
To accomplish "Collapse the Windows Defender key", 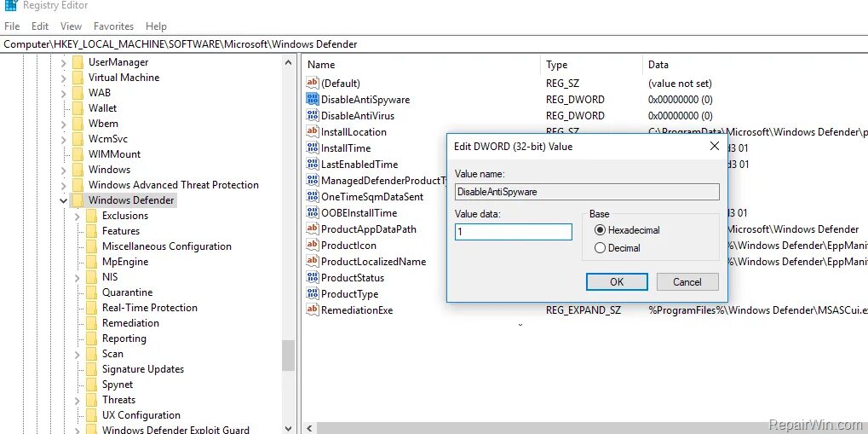I will pyautogui.click(x=64, y=200).
